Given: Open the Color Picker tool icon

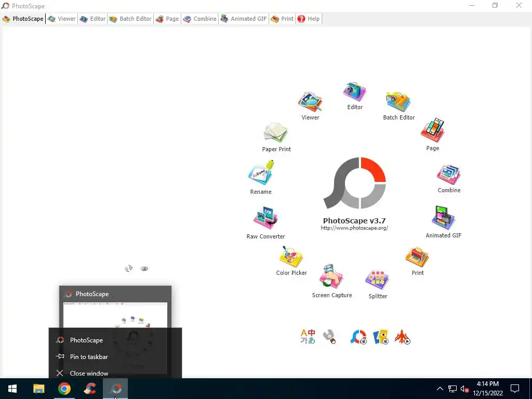Looking at the screenshot, I should point(291,257).
